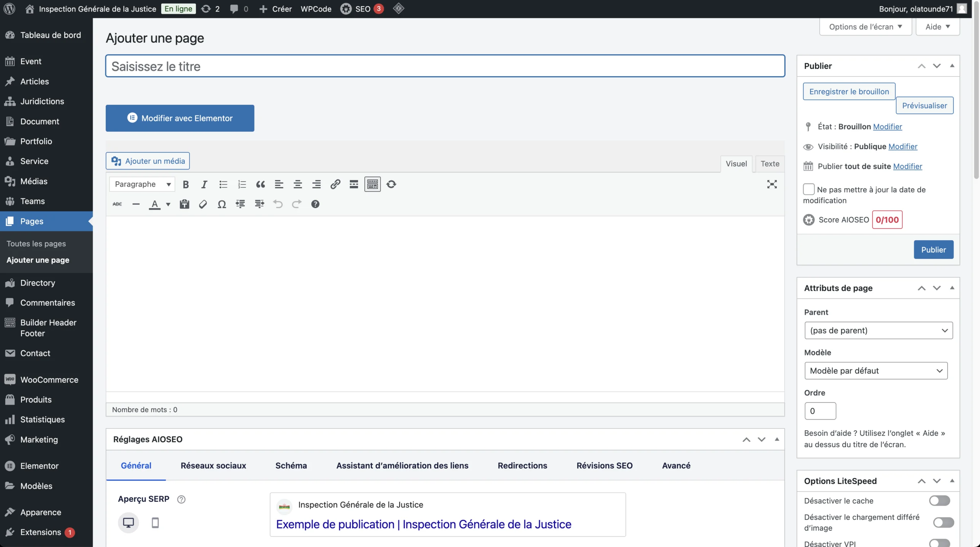Click the clear formatting eraser icon

(x=203, y=204)
